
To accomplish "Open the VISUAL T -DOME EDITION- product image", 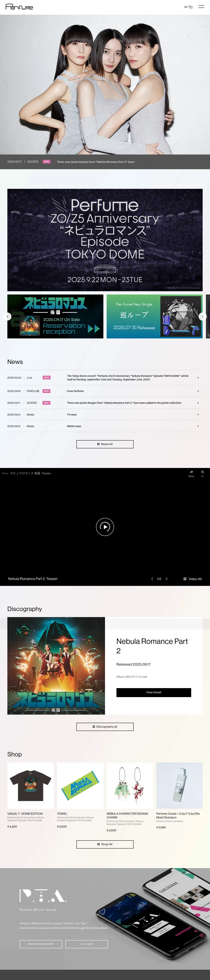I will [30, 786].
